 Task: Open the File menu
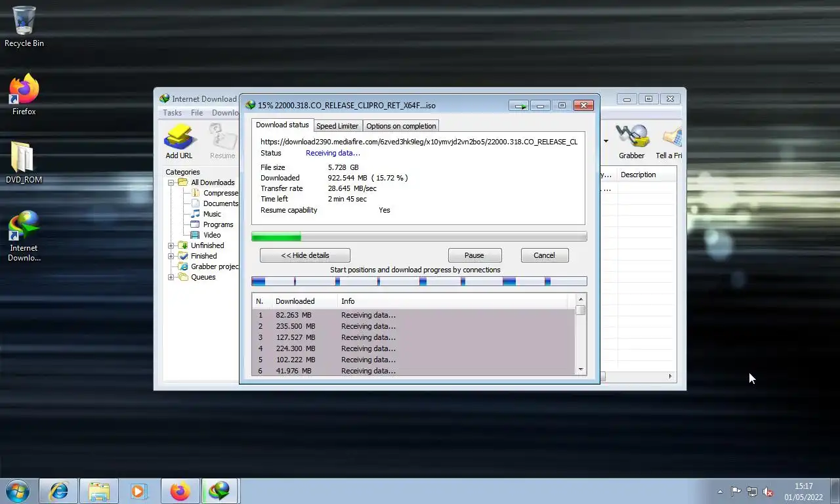(x=197, y=113)
